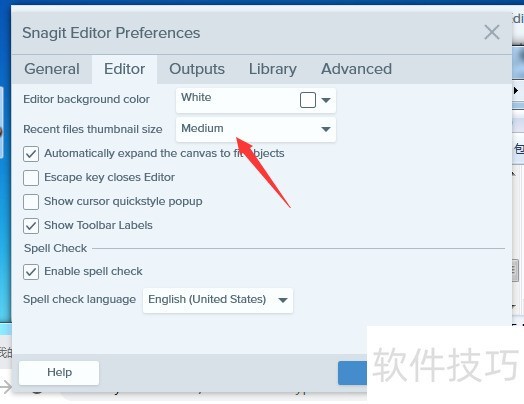The height and width of the screenshot is (404, 524).
Task: Go to the Library tab
Action: (273, 69)
